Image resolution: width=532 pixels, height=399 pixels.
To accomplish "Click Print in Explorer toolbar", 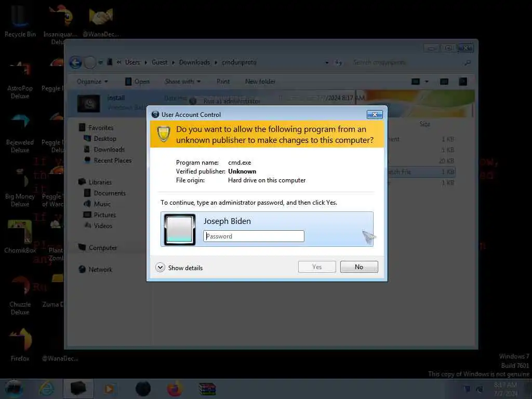I will pyautogui.click(x=223, y=82).
